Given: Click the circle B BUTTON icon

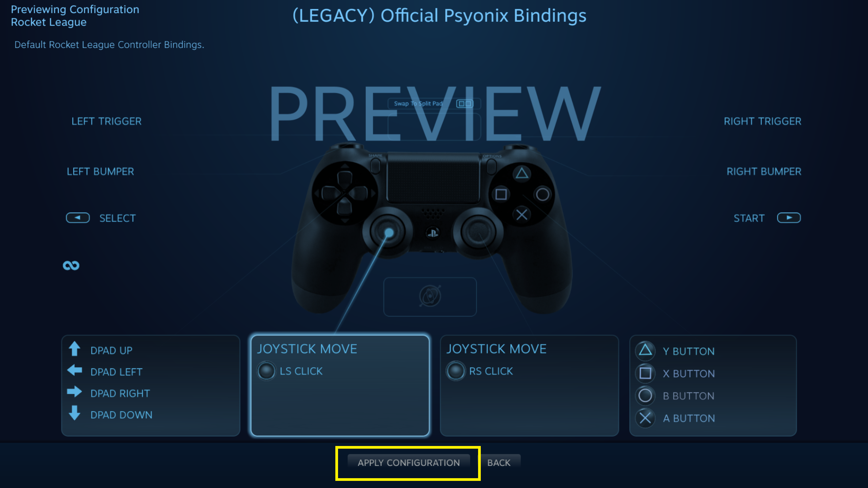Looking at the screenshot, I should click(645, 395).
